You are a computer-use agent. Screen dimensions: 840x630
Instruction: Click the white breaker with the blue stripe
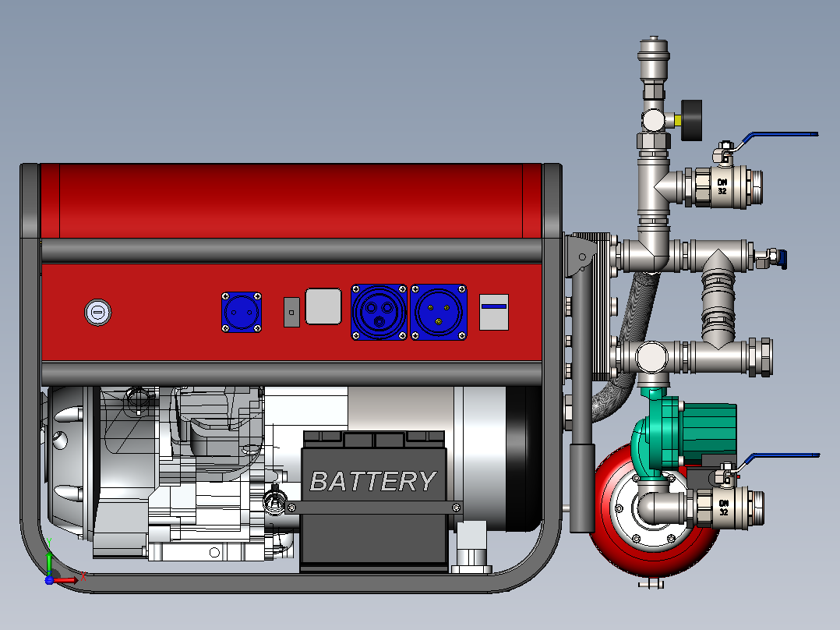[x=494, y=312]
